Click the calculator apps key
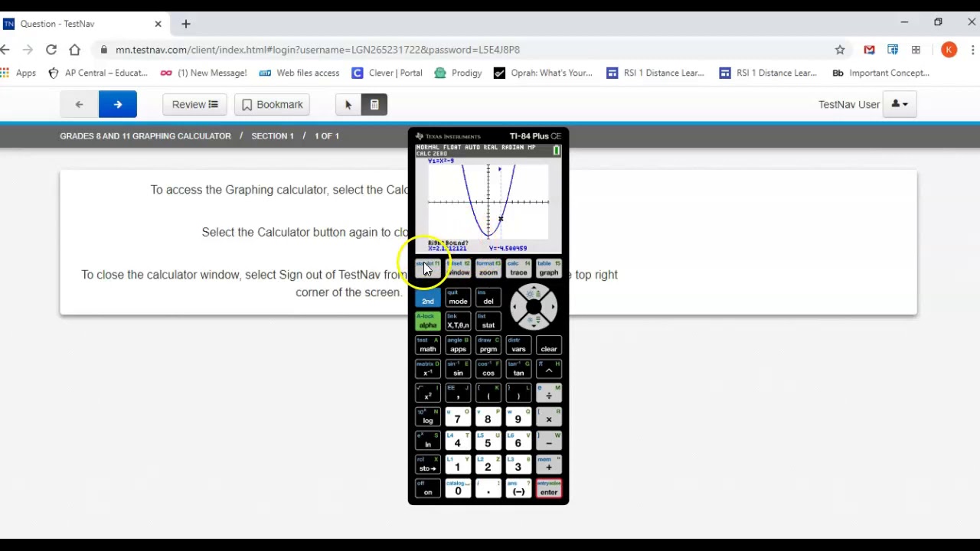 [x=458, y=345]
